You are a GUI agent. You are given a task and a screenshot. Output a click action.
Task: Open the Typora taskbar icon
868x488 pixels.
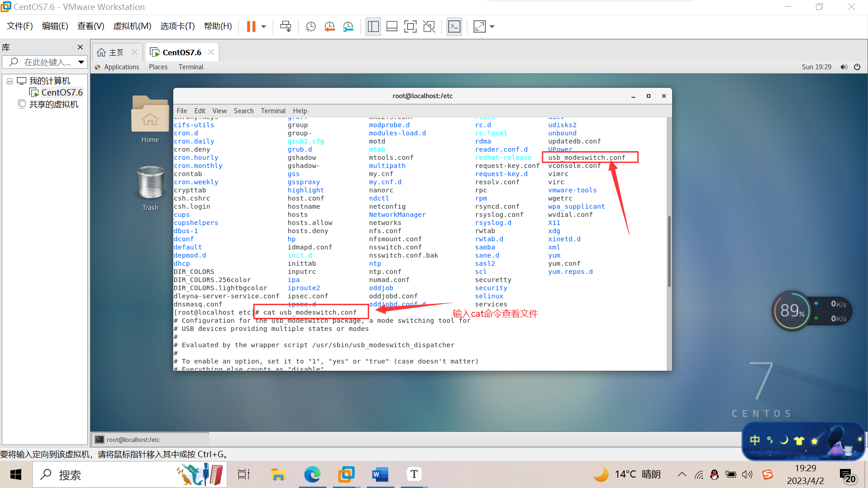[x=414, y=474]
